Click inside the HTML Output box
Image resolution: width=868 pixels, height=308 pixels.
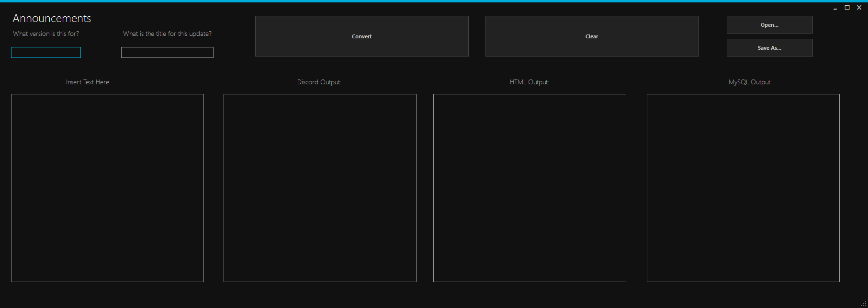pos(530,188)
